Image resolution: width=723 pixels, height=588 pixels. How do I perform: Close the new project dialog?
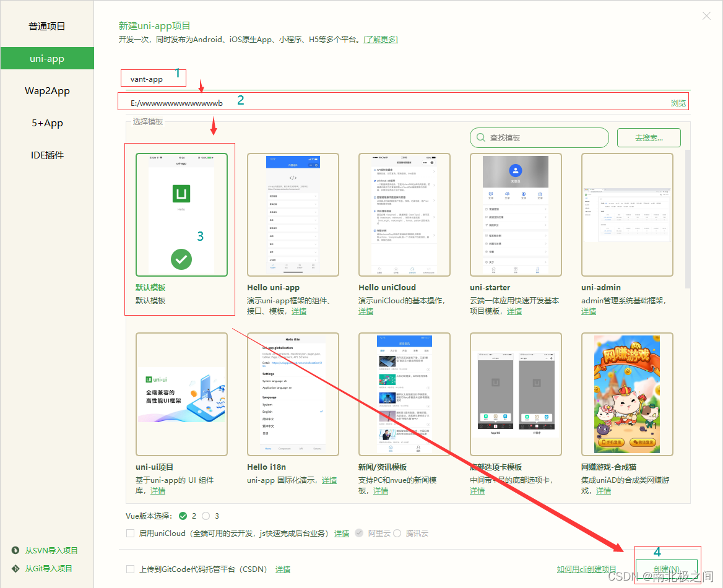tap(706, 16)
